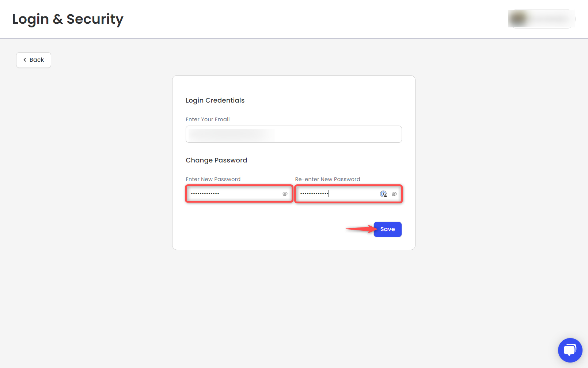Screen dimensions: 588x368
Task: Open the password manager icon in Re-enter field
Action: point(383,194)
